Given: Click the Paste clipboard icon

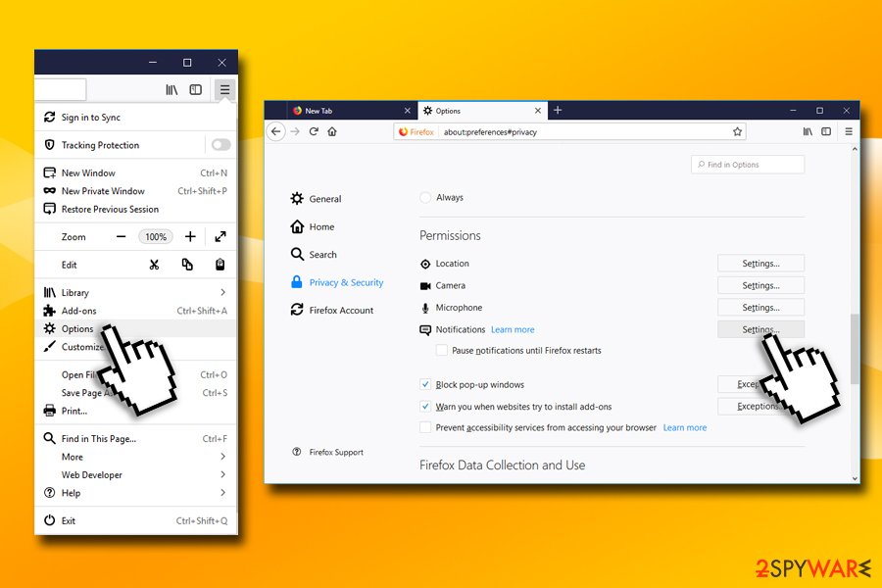Looking at the screenshot, I should [x=220, y=265].
